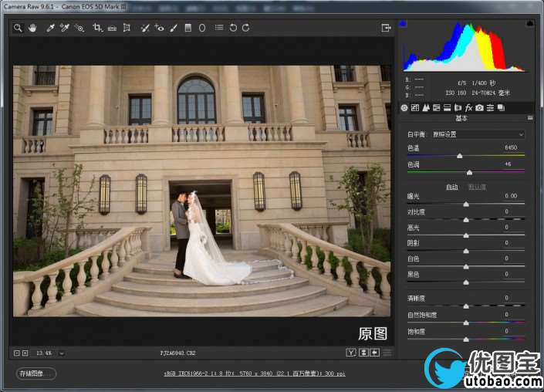
Task: Toggle before/after view with Y button
Action: click(x=351, y=353)
